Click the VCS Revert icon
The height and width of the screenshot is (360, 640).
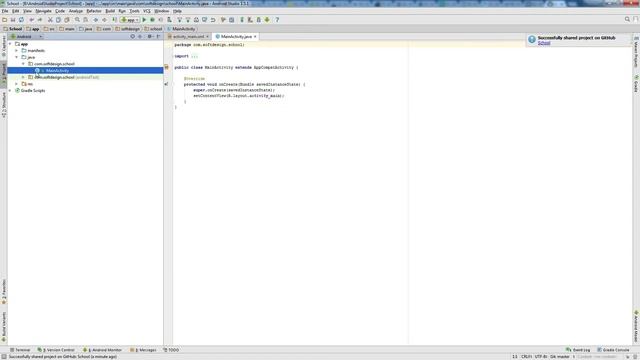(x=213, y=20)
